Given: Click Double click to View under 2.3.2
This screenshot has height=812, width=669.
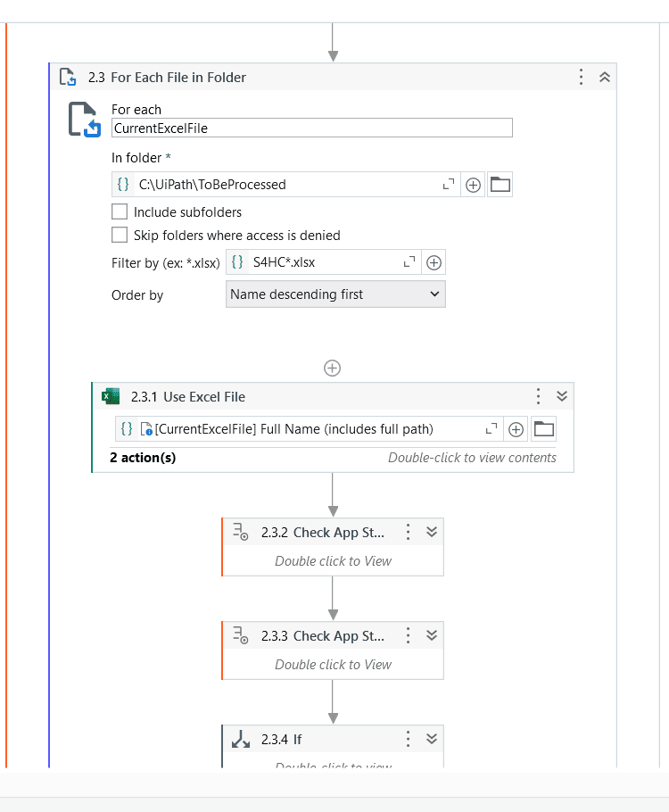Looking at the screenshot, I should (x=333, y=561).
